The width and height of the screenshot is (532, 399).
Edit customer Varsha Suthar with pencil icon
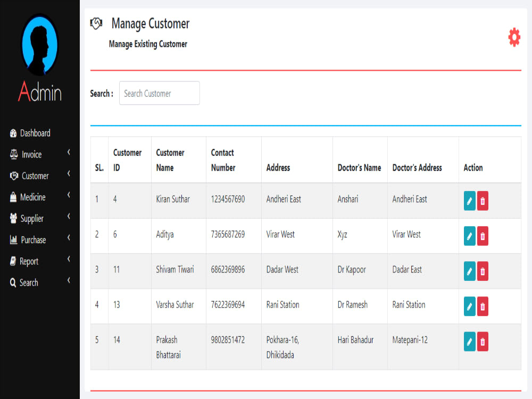pos(469,306)
